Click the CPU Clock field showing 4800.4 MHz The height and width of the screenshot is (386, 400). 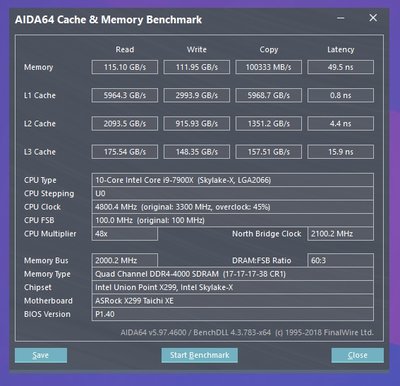[x=233, y=207]
